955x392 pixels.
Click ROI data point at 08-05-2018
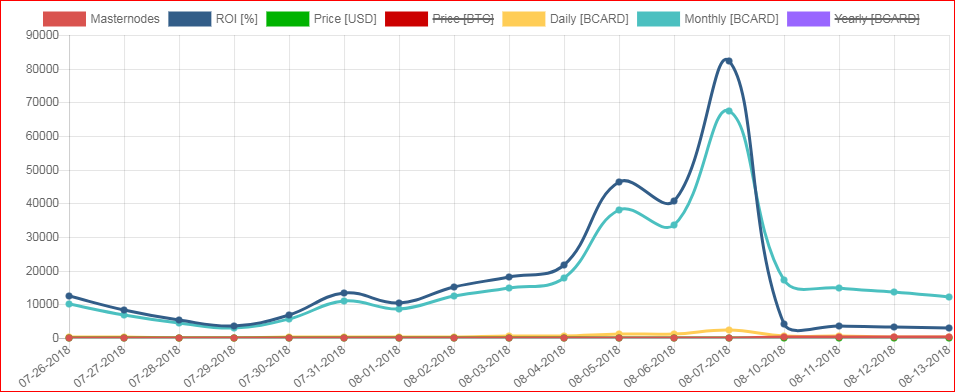619,182
